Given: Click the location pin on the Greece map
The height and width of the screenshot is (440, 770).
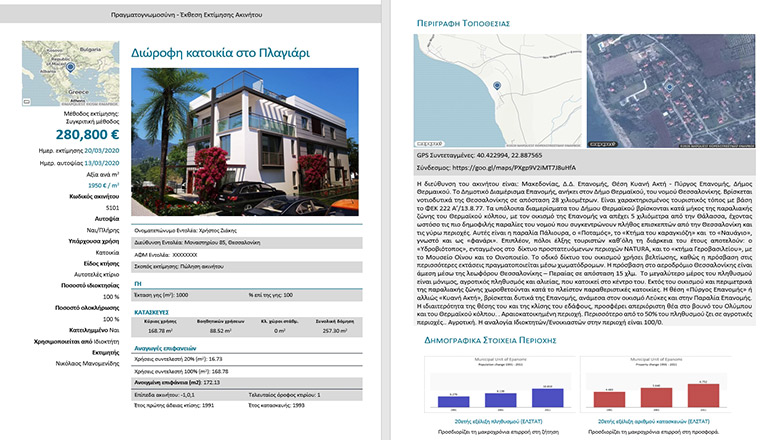Looking at the screenshot, I should tap(70, 67).
